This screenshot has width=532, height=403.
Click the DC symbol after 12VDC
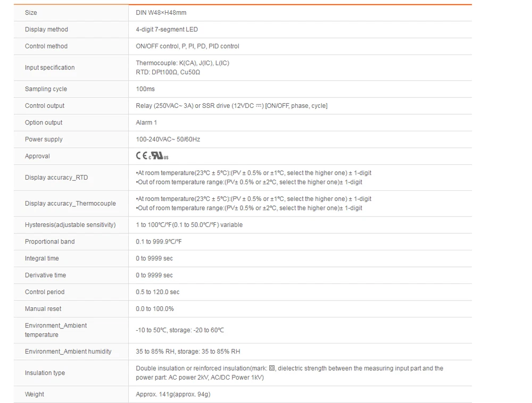click(260, 106)
